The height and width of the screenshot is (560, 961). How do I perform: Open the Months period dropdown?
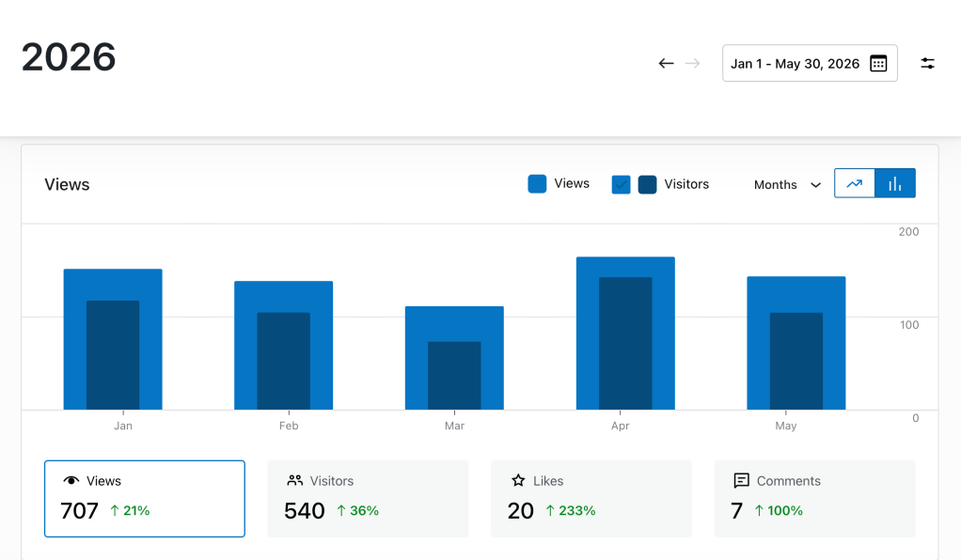[x=787, y=184]
